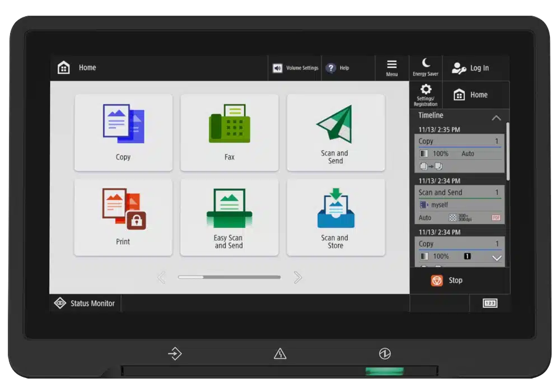This screenshot has height=392, width=560.
Task: Collapse the Timeline panel
Action: (x=496, y=118)
